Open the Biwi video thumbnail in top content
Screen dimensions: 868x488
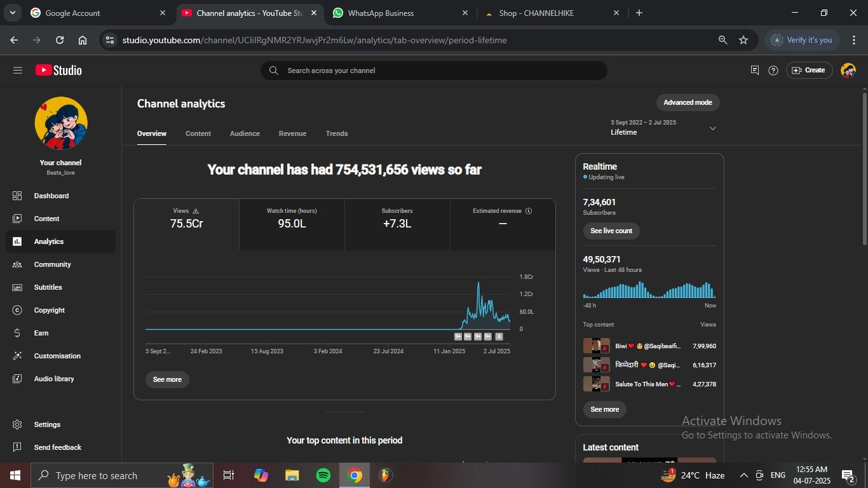click(596, 346)
